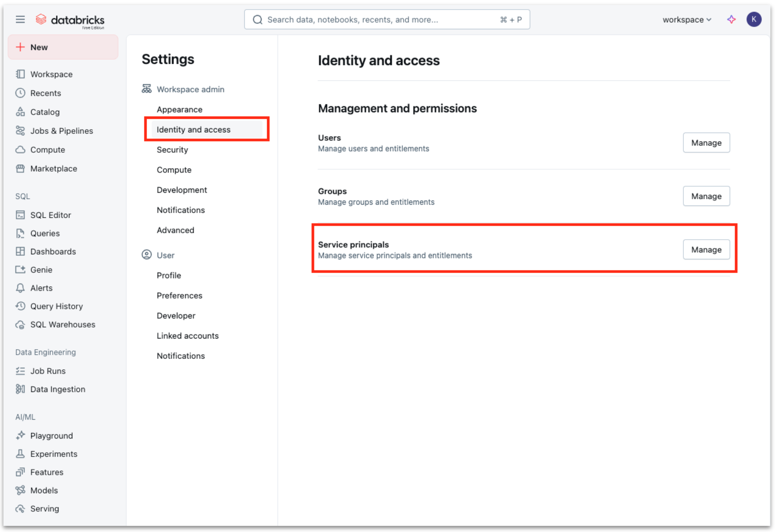Open the Query History panel

tap(57, 306)
